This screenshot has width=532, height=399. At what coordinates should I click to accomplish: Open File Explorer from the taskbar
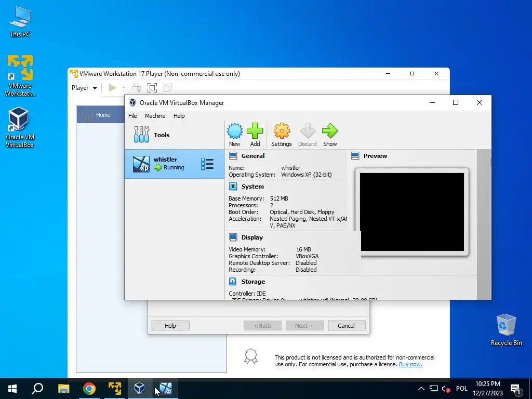point(63,389)
